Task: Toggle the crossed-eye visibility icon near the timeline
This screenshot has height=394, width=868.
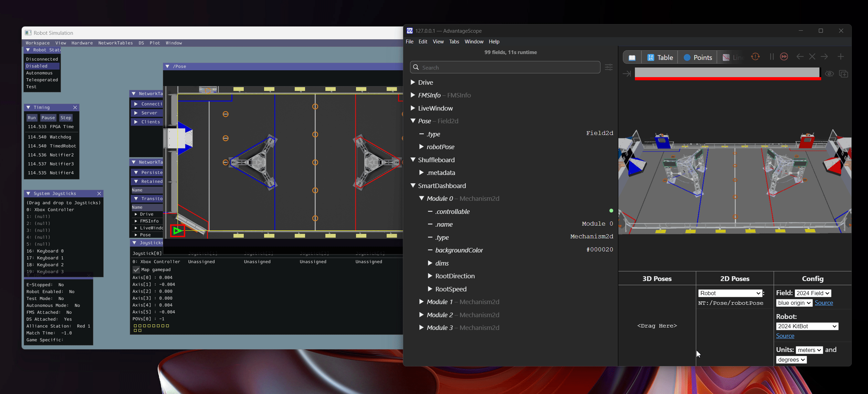Action: tap(829, 74)
